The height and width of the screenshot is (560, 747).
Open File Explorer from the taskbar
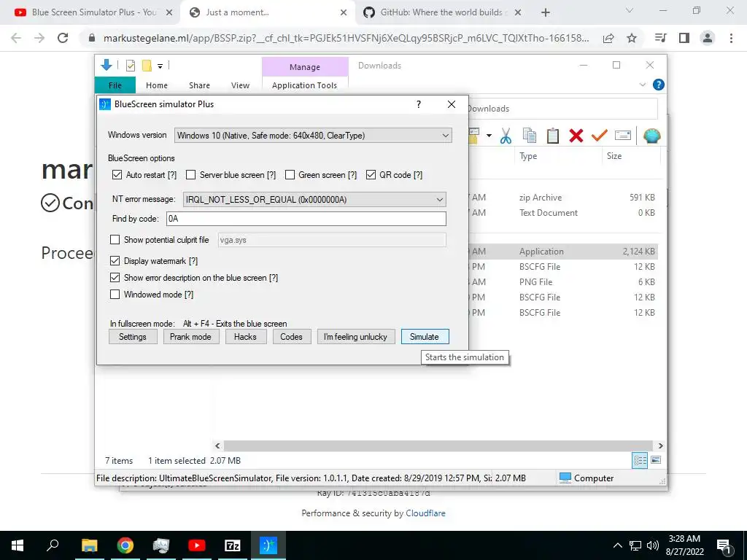pos(89,545)
